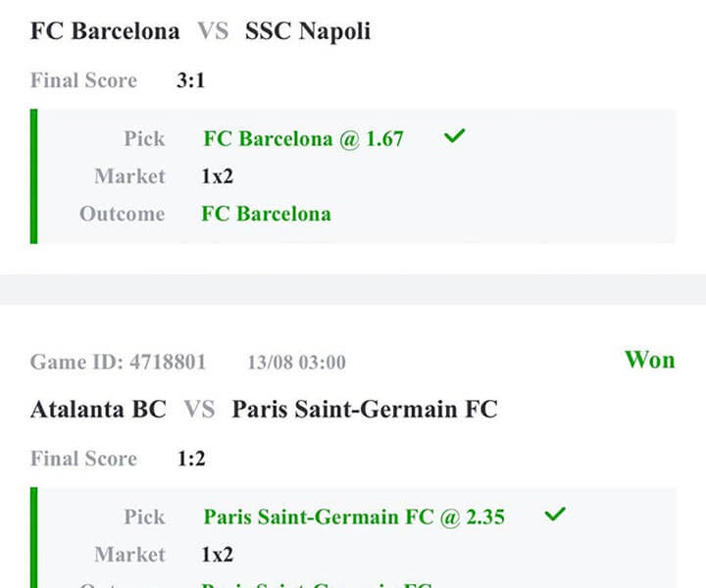Click the green FC Barcelona outcome text
This screenshot has height=588, width=706.
tap(266, 214)
